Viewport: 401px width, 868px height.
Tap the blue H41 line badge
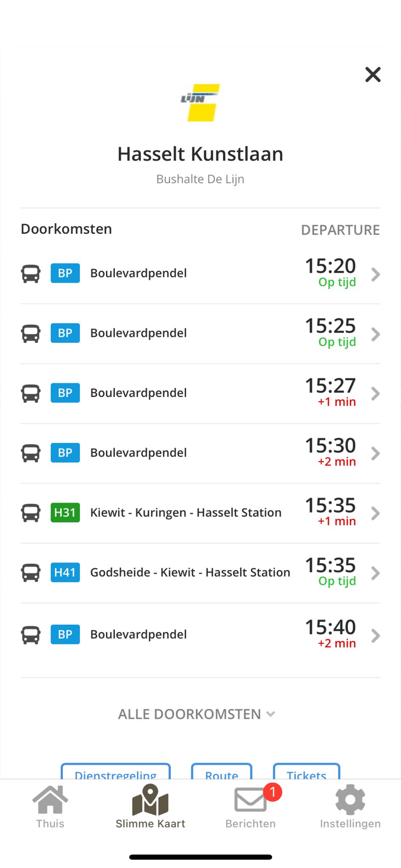pos(65,572)
